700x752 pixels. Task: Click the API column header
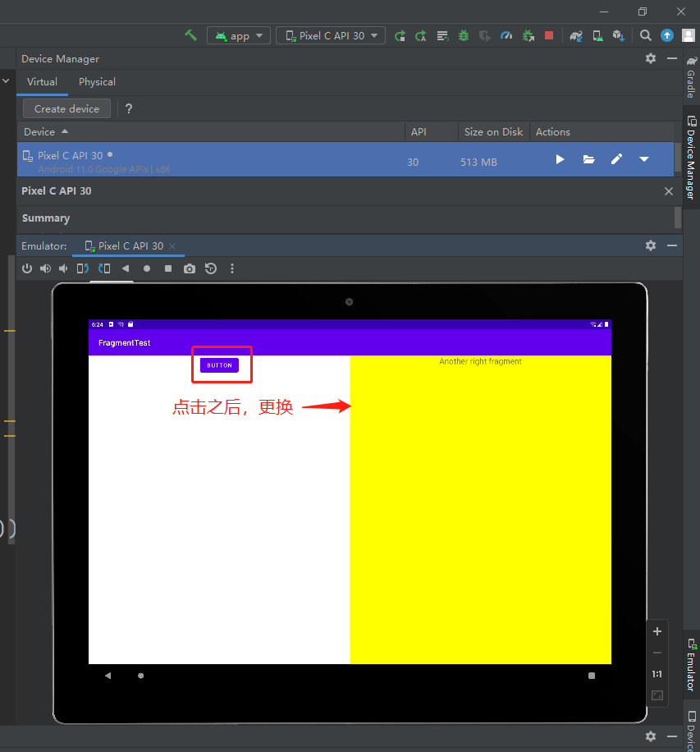432,132
